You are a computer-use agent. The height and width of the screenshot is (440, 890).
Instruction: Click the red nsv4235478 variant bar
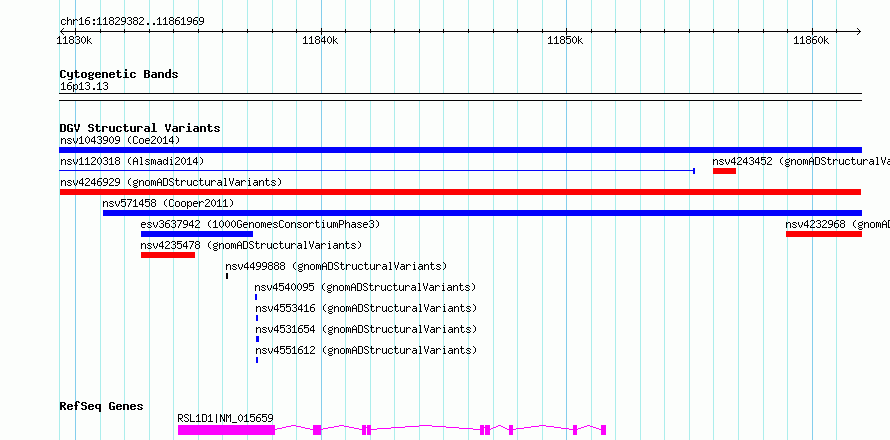168,255
